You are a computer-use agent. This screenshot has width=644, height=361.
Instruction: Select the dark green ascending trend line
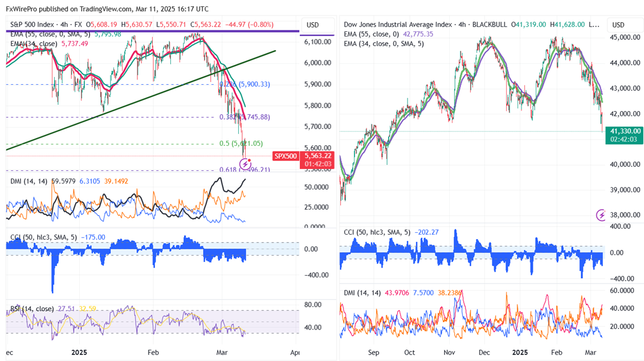point(140,100)
